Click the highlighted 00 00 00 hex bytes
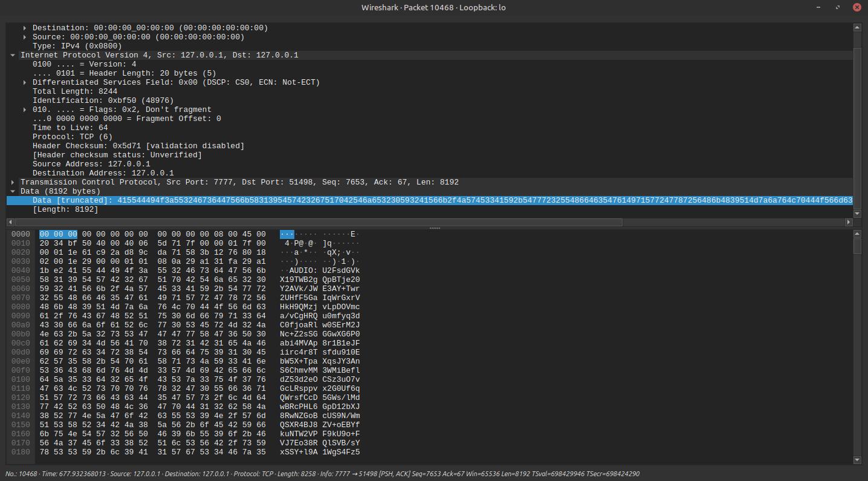Screen dimensions: 868x481 click(x=58, y=234)
